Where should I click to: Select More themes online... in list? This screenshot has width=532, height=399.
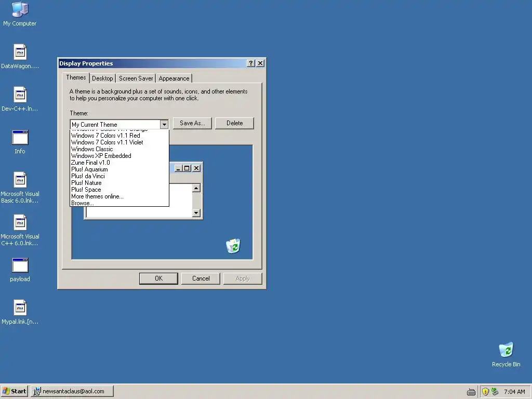pos(119,196)
